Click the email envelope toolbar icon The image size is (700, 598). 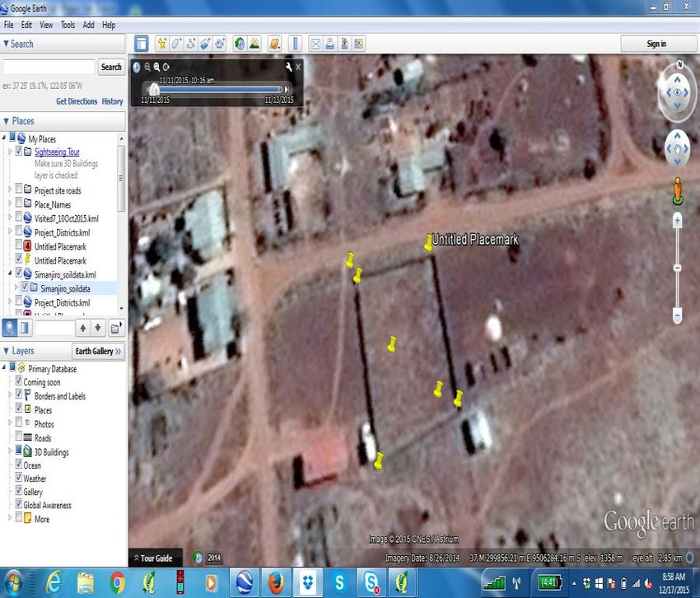click(x=315, y=44)
